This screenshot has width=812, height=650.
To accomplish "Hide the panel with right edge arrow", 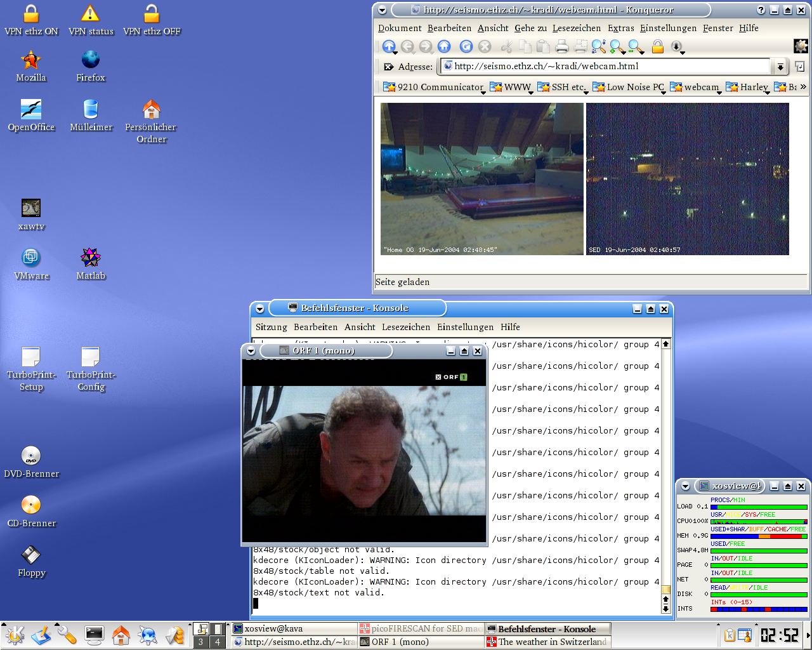I will (808, 635).
